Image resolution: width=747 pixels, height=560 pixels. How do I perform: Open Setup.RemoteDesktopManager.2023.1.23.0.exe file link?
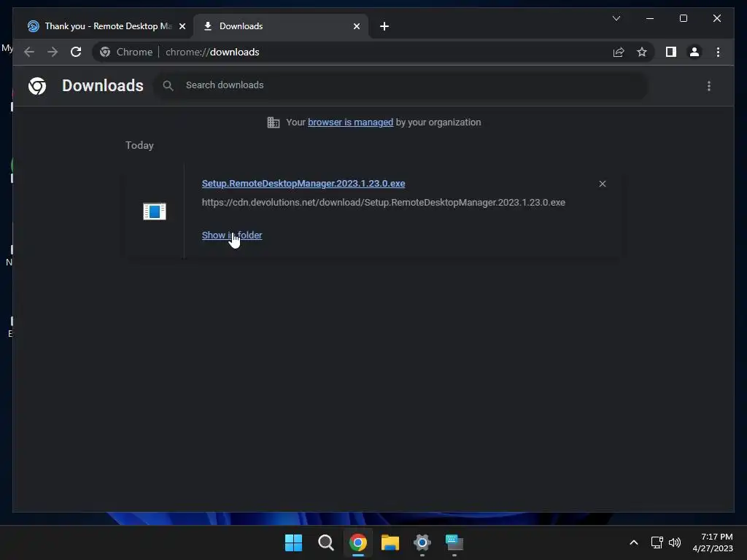[303, 183]
